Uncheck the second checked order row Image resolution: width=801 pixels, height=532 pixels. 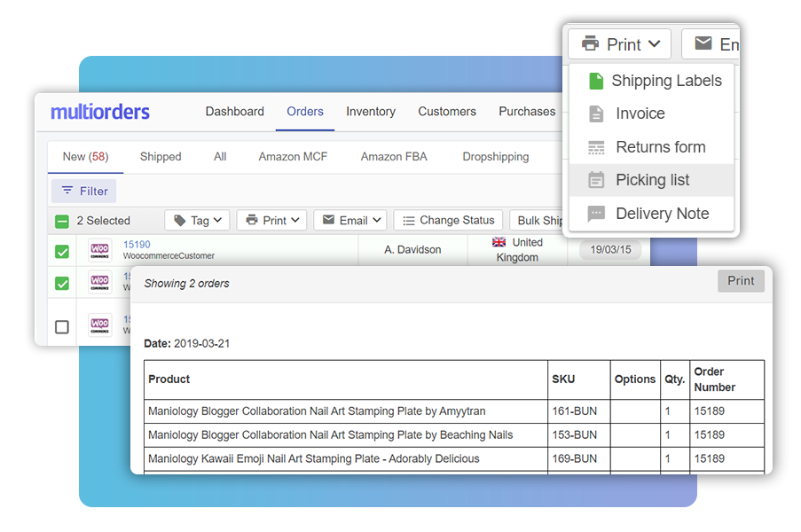(x=62, y=284)
